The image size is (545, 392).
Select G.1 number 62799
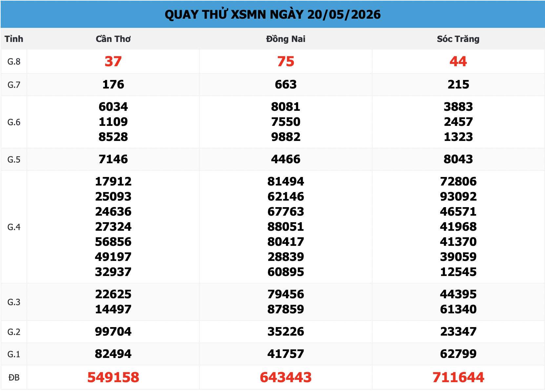tap(458, 354)
